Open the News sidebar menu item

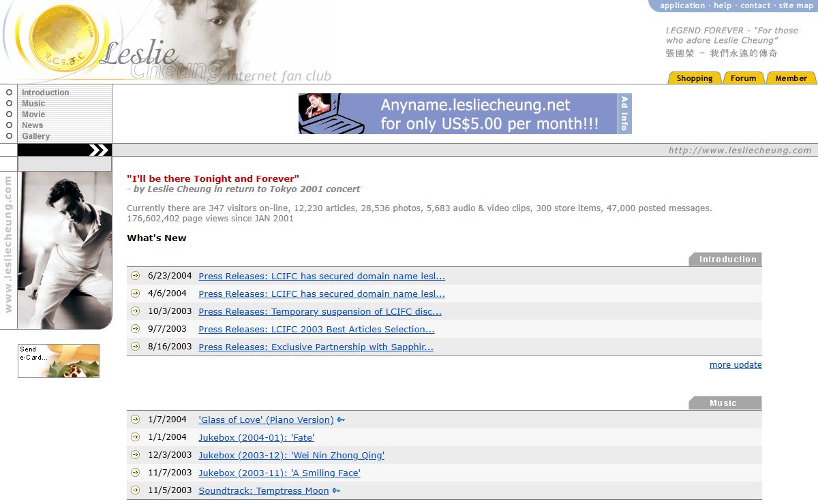[32, 125]
